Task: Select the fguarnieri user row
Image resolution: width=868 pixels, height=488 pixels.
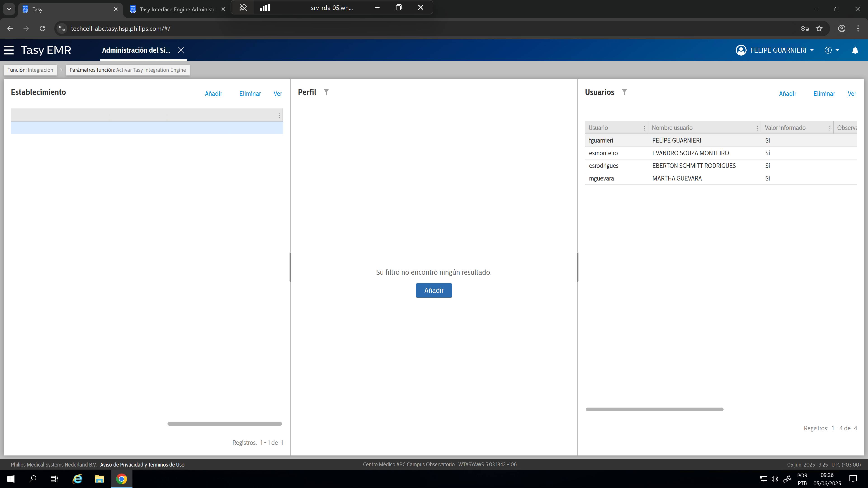Action: pos(721,141)
